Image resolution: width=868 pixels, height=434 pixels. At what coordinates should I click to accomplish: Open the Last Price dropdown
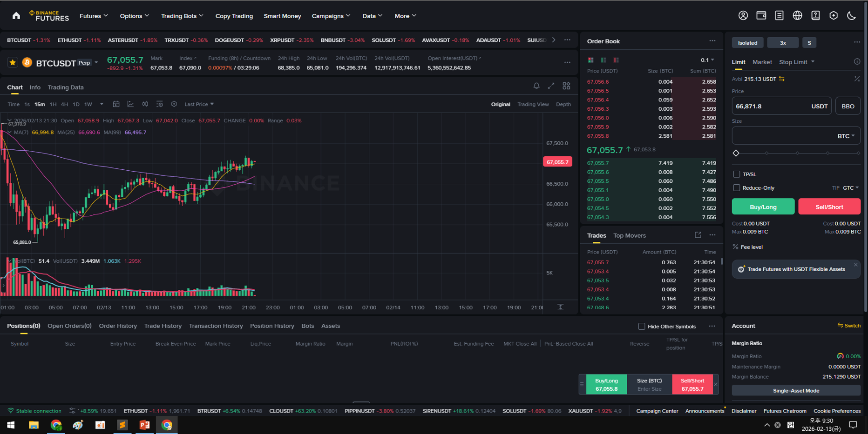[x=199, y=104]
